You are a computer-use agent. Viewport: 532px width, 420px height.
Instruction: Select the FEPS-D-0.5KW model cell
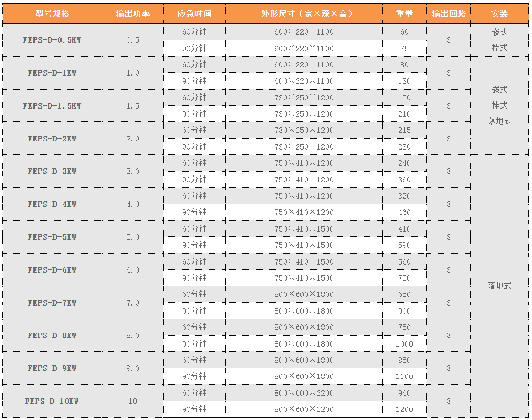52,40
